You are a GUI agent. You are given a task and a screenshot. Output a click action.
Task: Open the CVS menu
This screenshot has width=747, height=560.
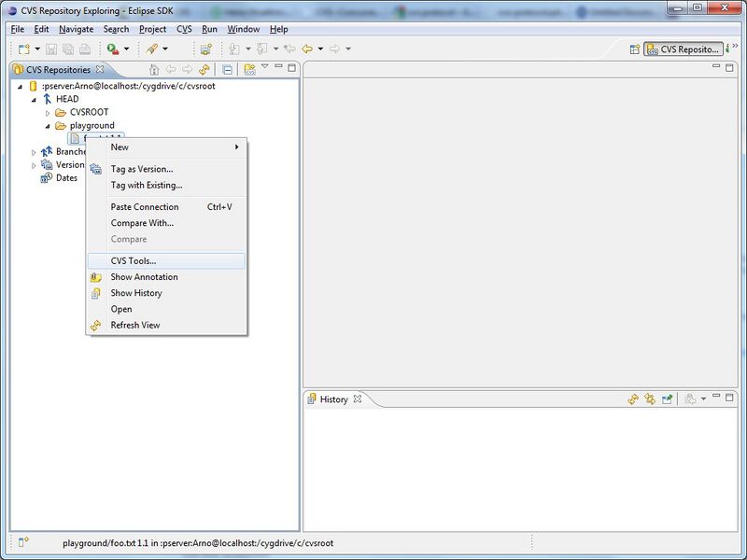coord(184,29)
